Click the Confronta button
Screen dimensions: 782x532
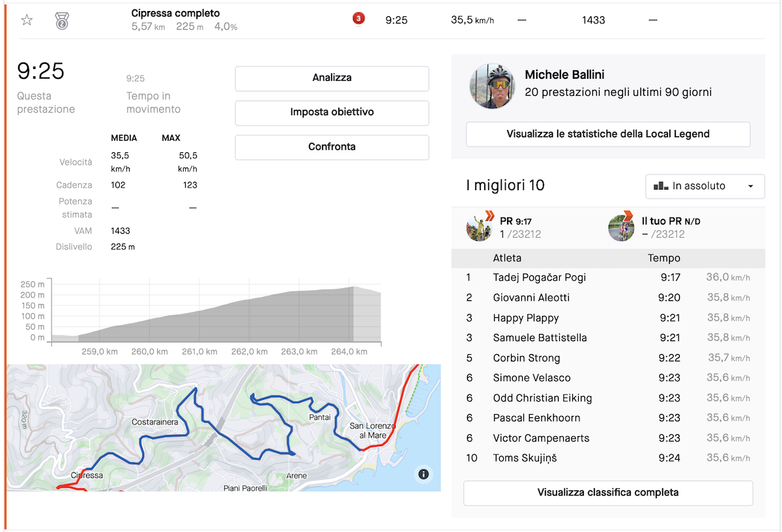point(332,147)
